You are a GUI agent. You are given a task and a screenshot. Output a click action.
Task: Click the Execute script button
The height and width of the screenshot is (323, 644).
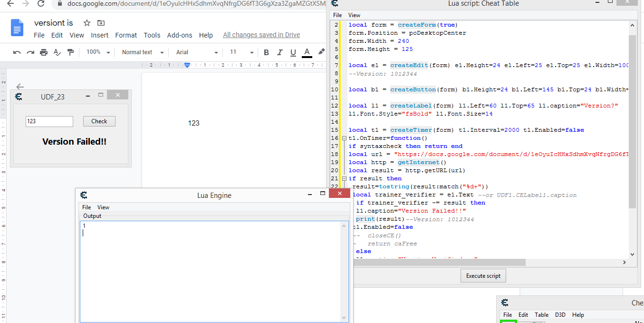[x=483, y=276]
